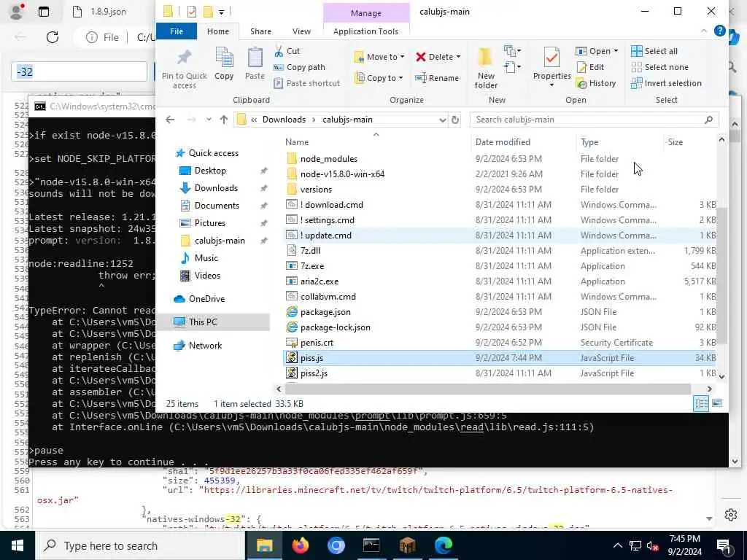The image size is (747, 560).
Task: Click File Explorer on the taskbar
Action: (x=264, y=545)
